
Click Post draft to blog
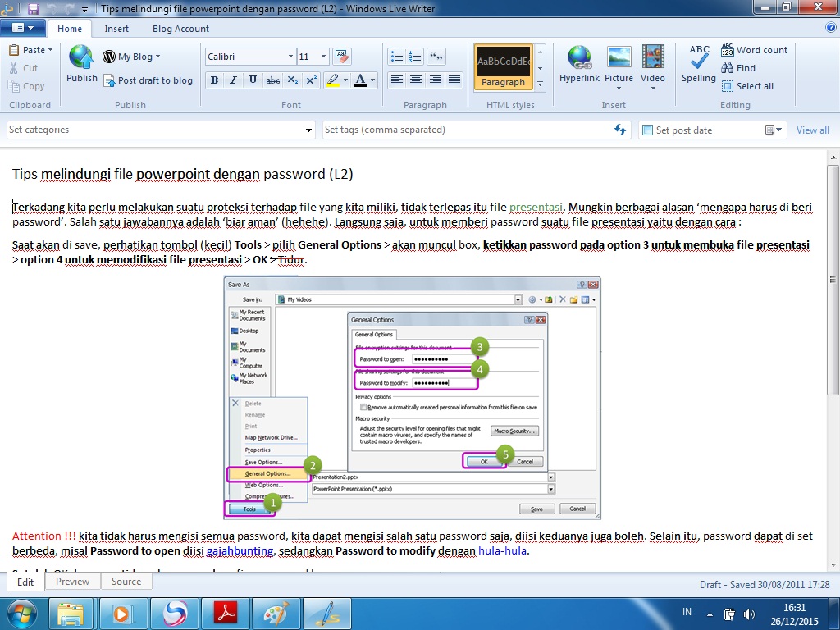coord(148,80)
